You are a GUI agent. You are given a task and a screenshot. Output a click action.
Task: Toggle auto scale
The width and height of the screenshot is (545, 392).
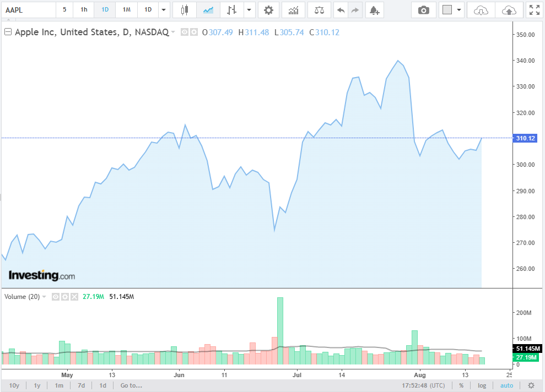coord(506,385)
